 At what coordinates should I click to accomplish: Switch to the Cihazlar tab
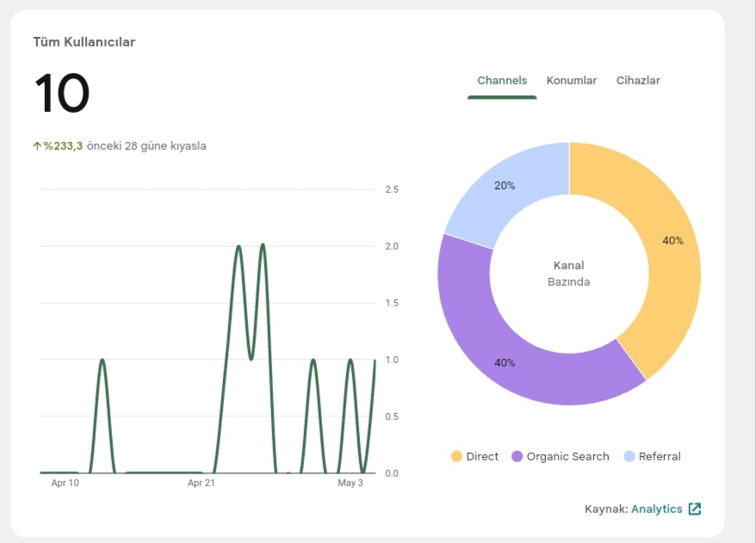638,81
